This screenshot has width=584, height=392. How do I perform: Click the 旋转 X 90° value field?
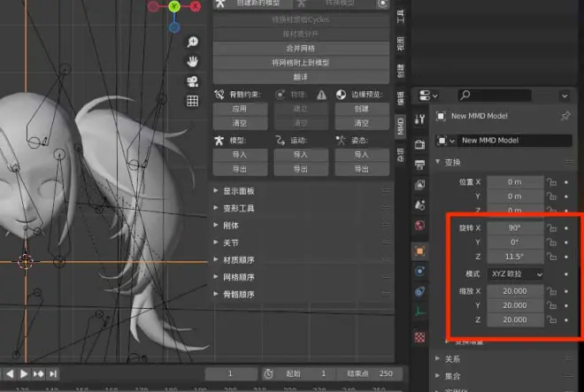click(515, 228)
